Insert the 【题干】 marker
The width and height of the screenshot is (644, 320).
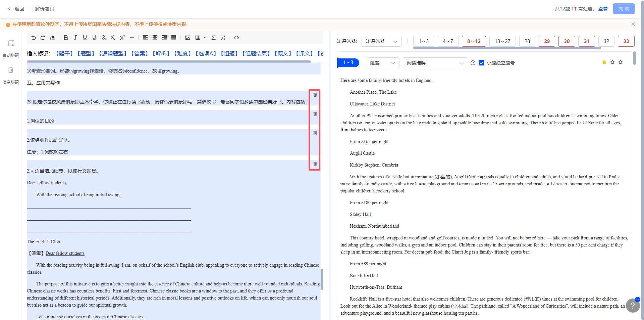pos(64,54)
